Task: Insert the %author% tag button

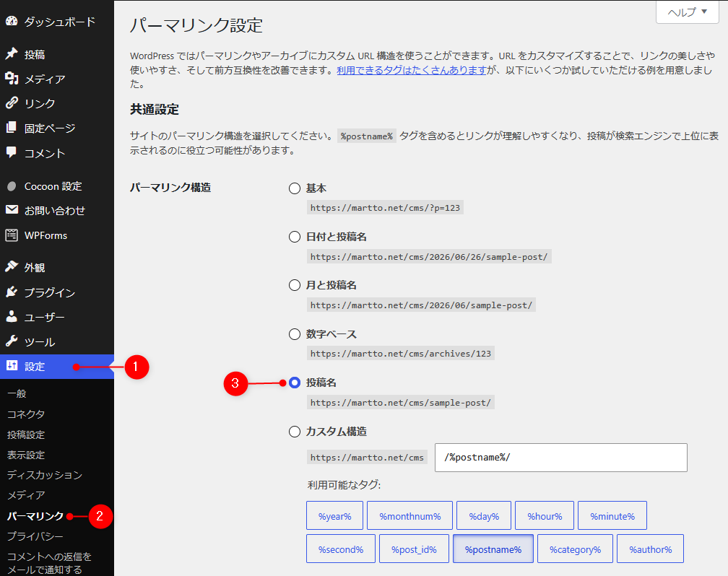Action: [x=651, y=549]
